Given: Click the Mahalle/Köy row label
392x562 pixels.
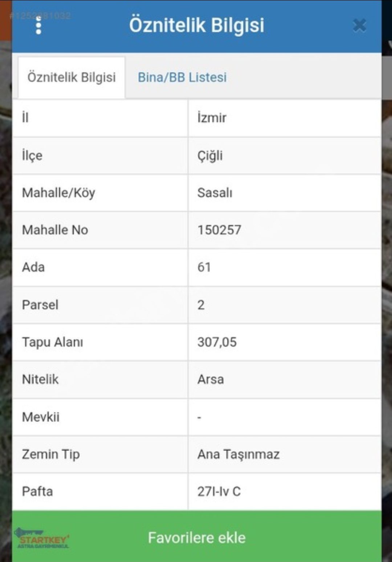Looking at the screenshot, I should coord(58,193).
